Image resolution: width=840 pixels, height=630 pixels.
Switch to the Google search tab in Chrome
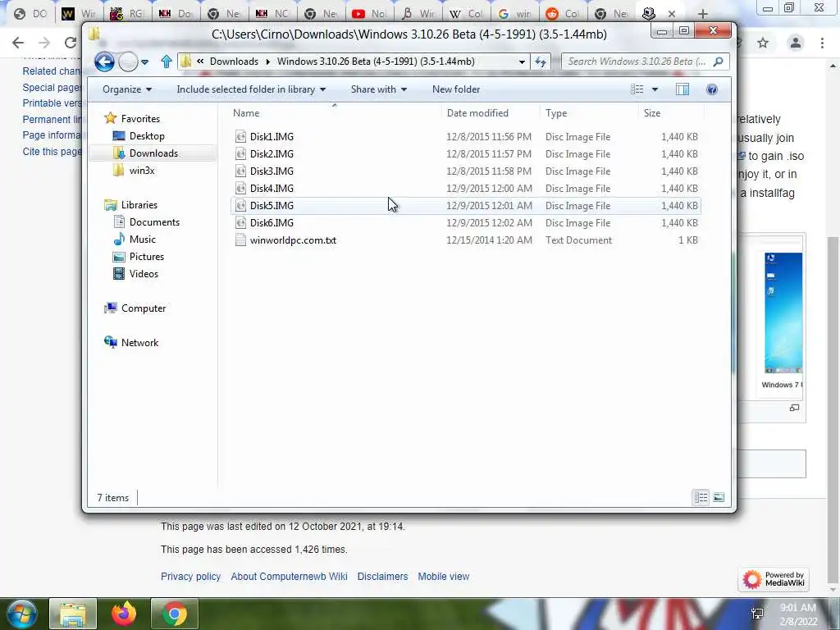pyautogui.click(x=514, y=14)
